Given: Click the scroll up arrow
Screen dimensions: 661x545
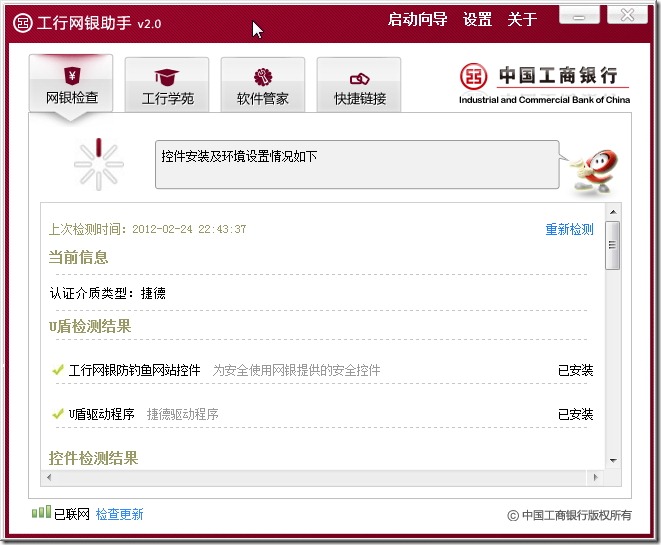Looking at the screenshot, I should click(x=613, y=212).
